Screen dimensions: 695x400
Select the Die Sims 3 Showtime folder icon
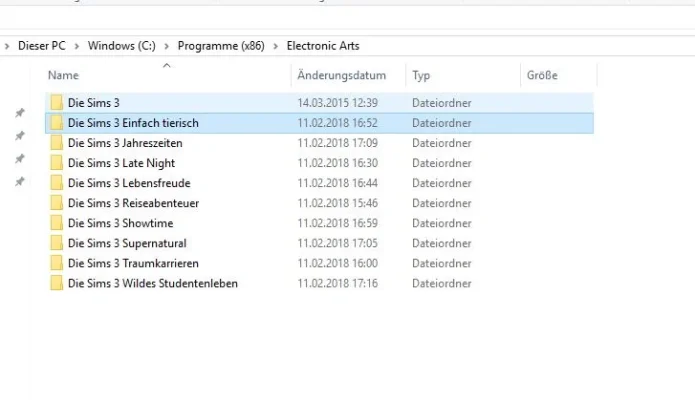[x=57, y=223]
